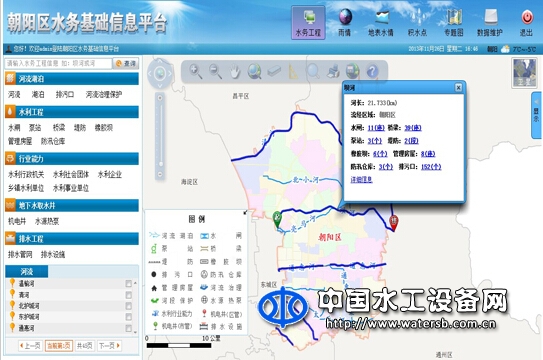Click the weather cloud icon
This screenshot has height=360, width=543.
click(505, 49)
